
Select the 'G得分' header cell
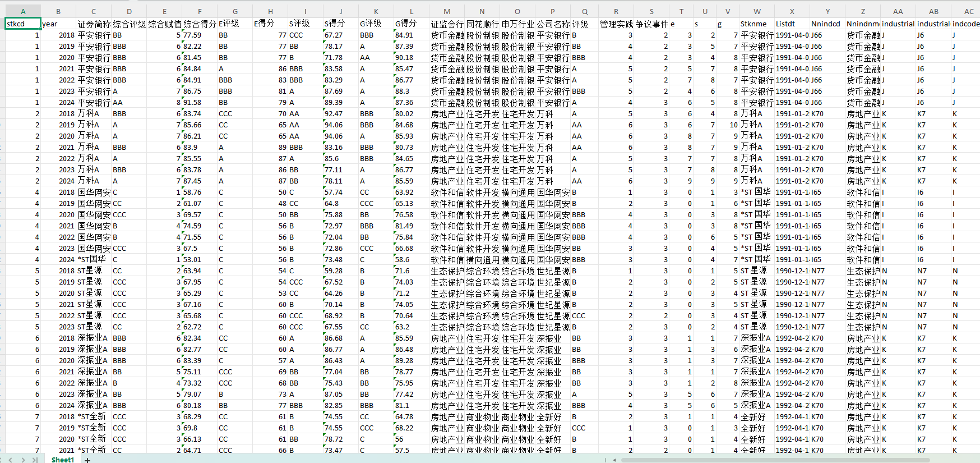click(x=412, y=24)
